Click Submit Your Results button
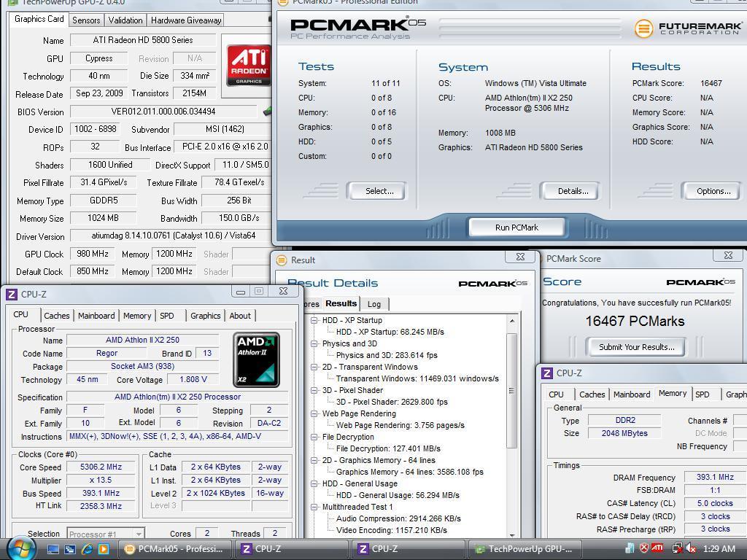The width and height of the screenshot is (747, 560). coord(636,346)
